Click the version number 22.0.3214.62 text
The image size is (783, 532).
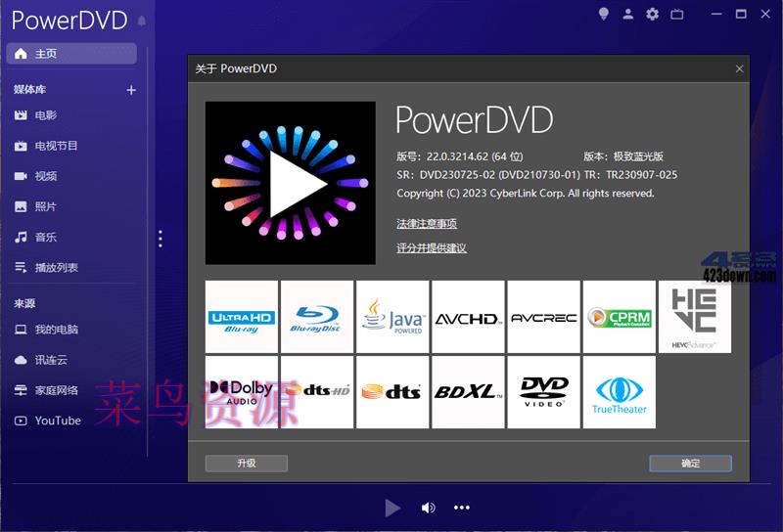point(460,156)
